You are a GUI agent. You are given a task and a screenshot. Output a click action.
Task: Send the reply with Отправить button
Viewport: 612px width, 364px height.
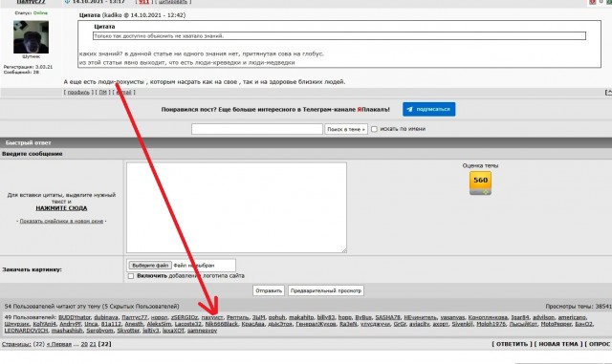(x=269, y=290)
